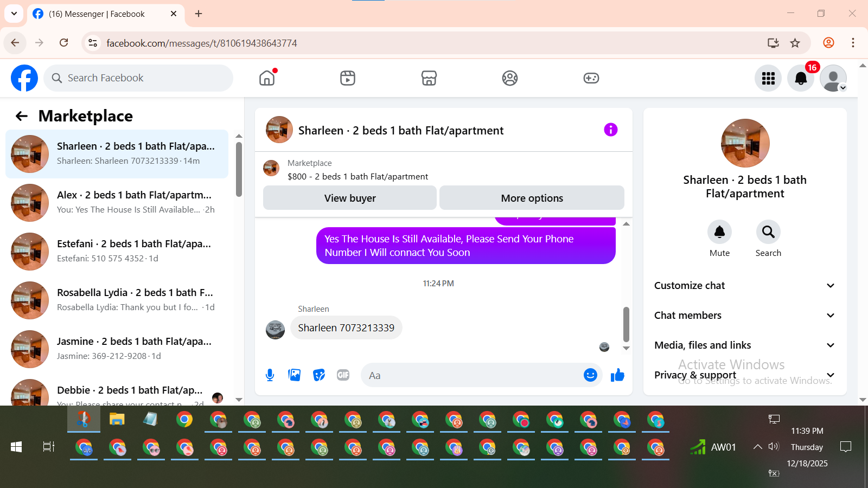Click the Aa message input field
This screenshot has width=868, height=488.
[x=471, y=375]
